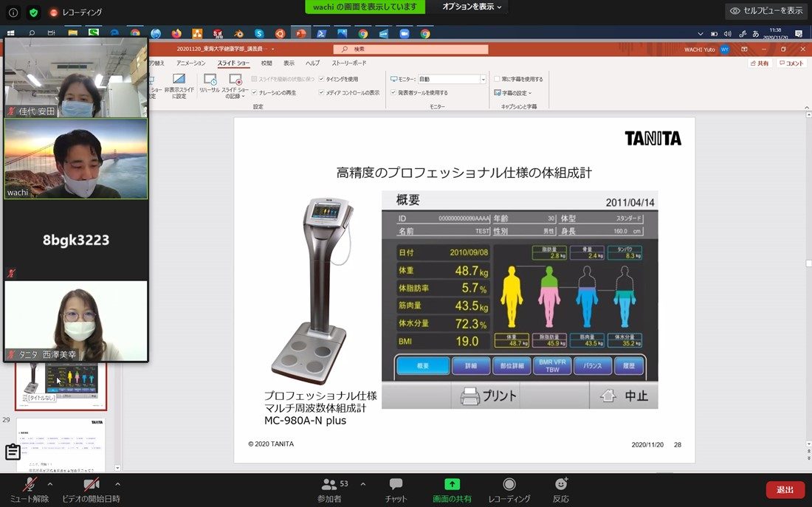812x507 pixels.
Task: Open the ストーリーボード ribbon tab
Action: [349, 63]
